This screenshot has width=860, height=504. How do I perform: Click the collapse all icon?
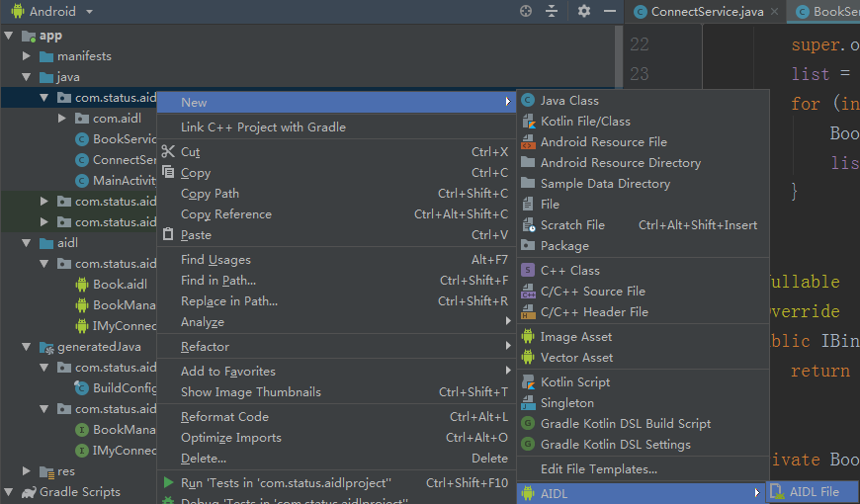point(552,11)
